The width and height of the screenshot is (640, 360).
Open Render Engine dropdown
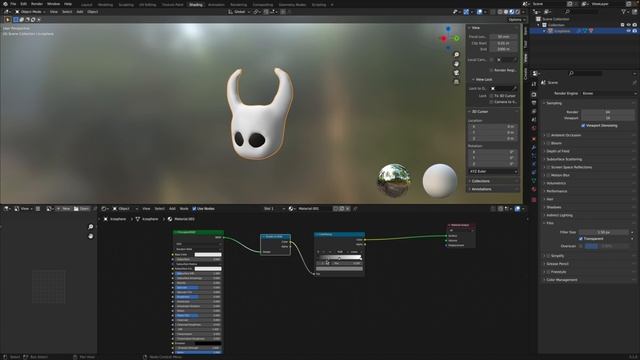tap(608, 93)
